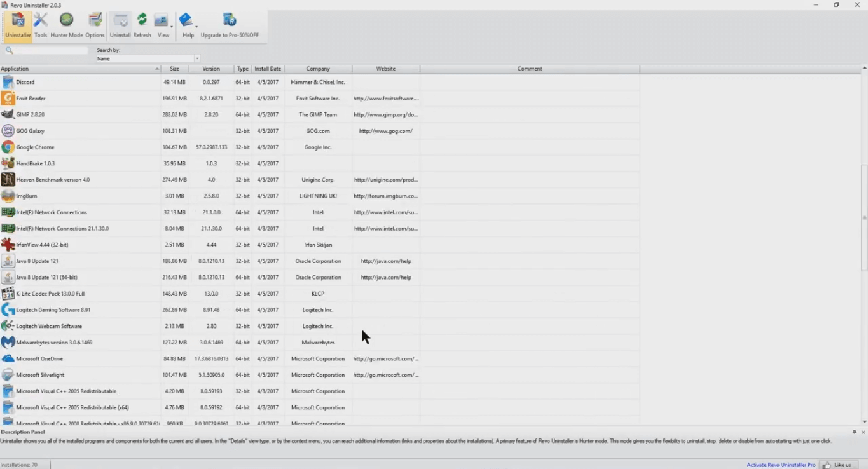Sort by the Comment column header

coord(530,69)
